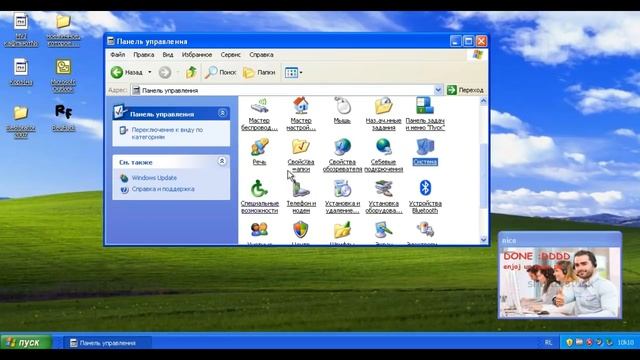
Task: Click the Windows flag logo in menu bar
Action: (477, 55)
